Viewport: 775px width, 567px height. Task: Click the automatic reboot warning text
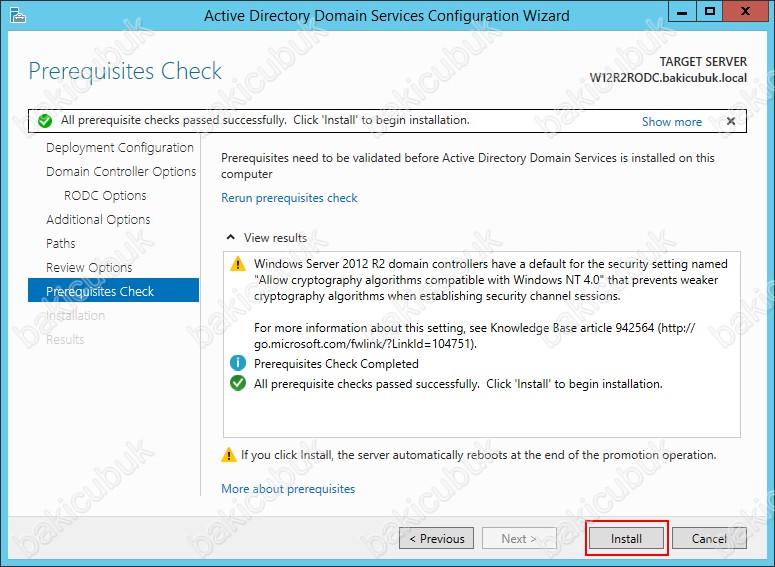tap(478, 455)
